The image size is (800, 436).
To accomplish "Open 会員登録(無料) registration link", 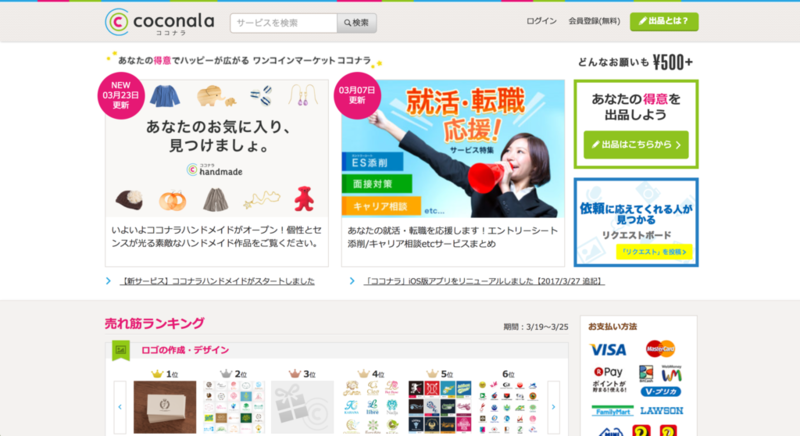I will (594, 21).
